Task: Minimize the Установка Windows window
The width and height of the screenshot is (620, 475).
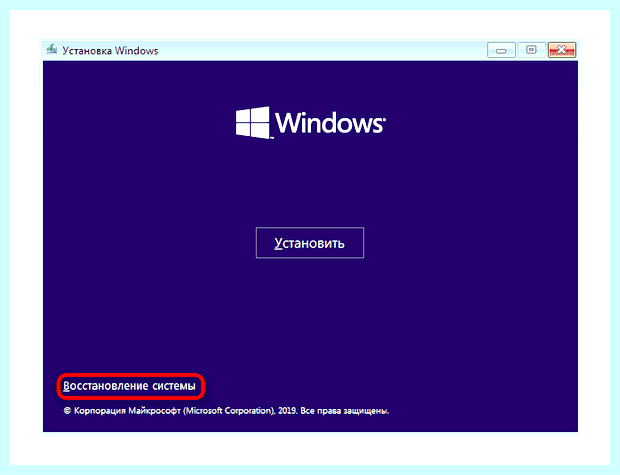Action: [x=501, y=50]
